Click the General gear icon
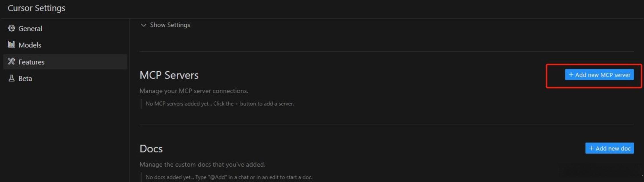Image resolution: width=644 pixels, height=182 pixels. pos(12,28)
